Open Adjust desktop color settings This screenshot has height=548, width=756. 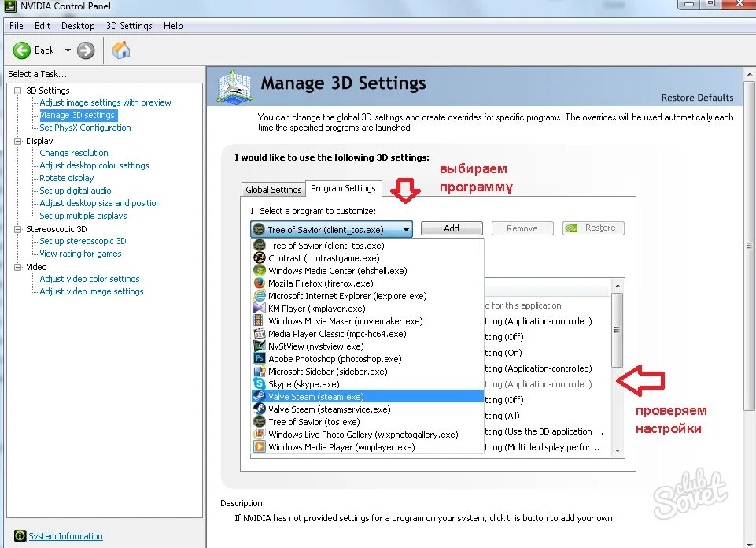[94, 165]
